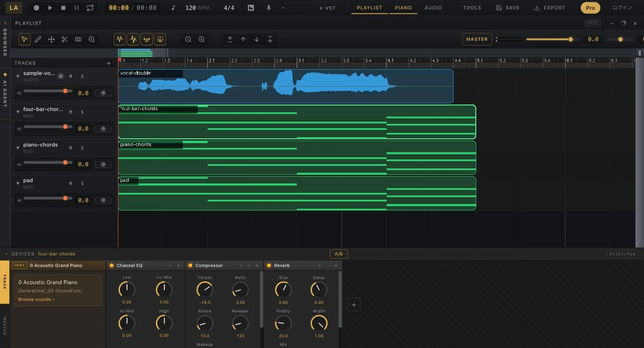Open the microphone dropdown arrow
644x348 pixels.
[283, 8]
